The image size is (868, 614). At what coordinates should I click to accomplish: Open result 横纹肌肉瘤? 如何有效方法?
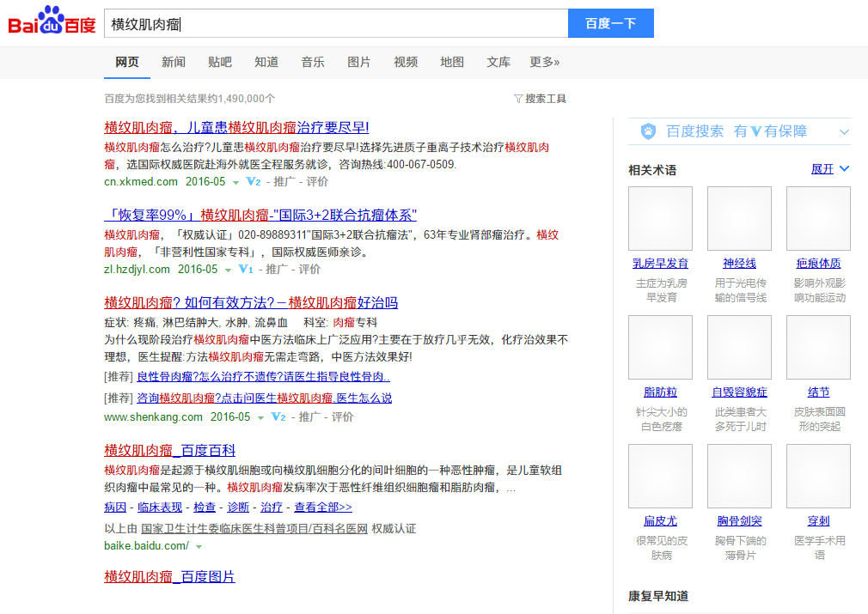point(251,302)
